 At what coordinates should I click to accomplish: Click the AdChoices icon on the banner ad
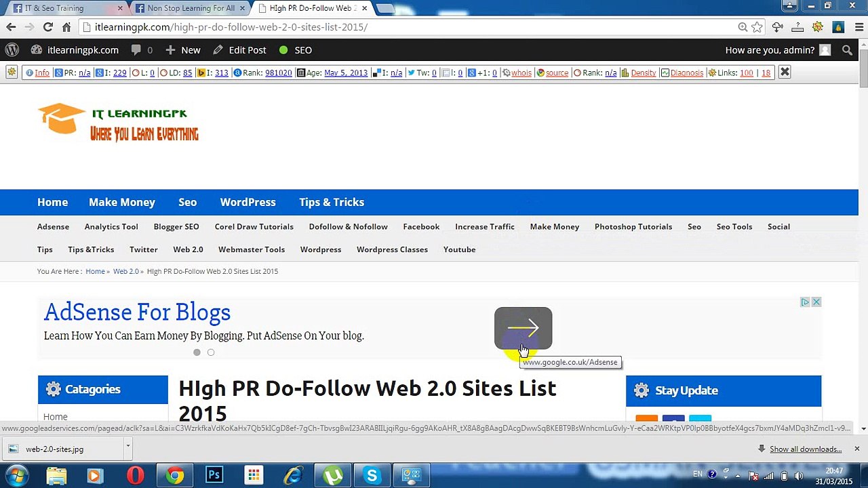click(805, 302)
